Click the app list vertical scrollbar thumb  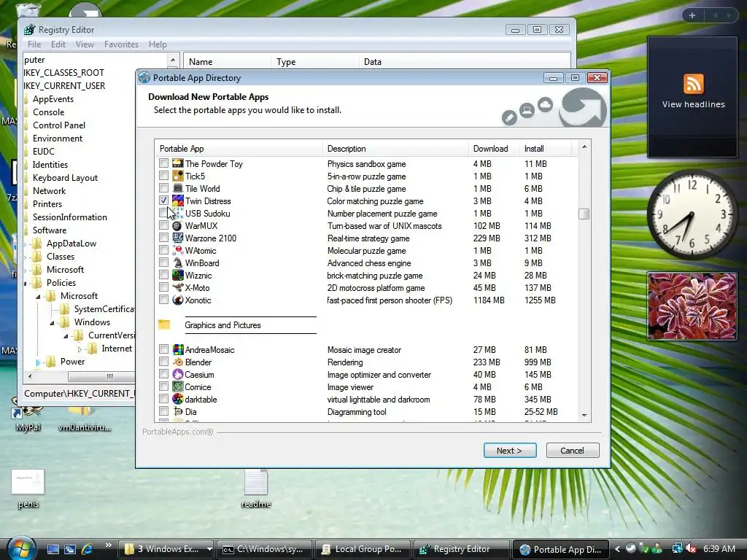584,214
